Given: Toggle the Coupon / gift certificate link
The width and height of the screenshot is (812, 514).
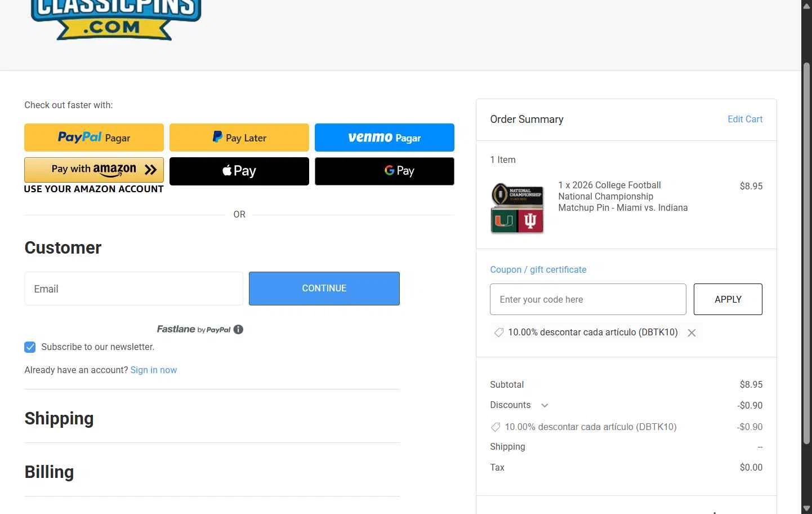Looking at the screenshot, I should click(x=538, y=270).
